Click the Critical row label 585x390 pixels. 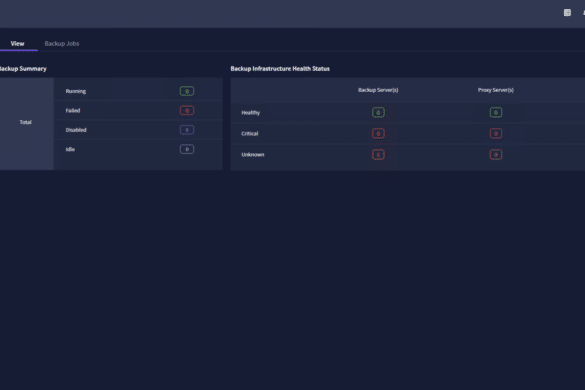(x=250, y=134)
